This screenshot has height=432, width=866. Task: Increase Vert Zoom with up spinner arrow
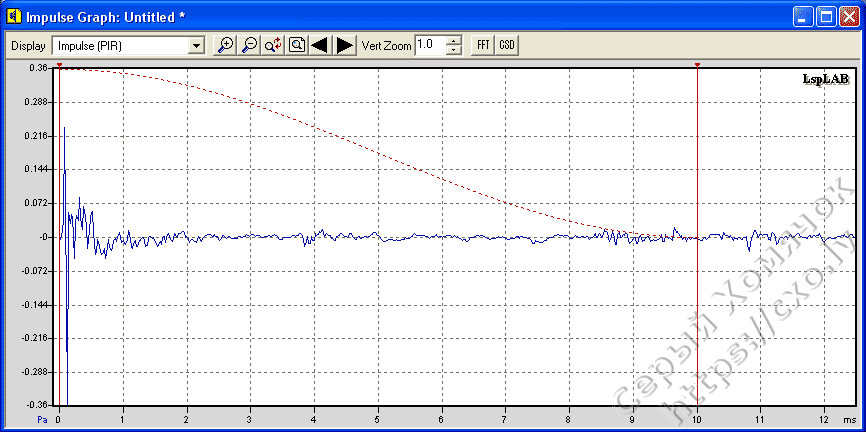[x=454, y=41]
